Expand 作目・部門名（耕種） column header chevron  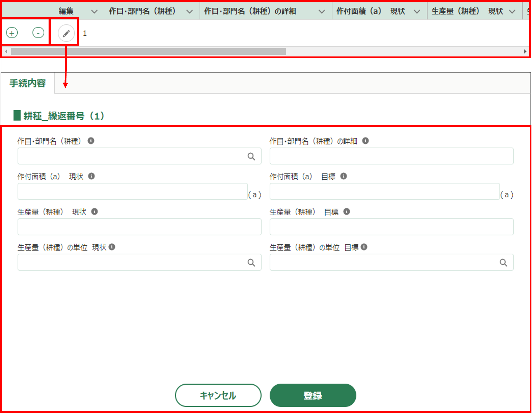point(189,11)
